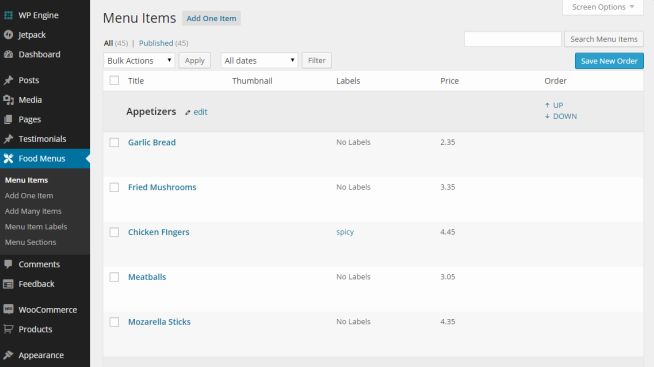Click the WooCommerce icon
This screenshot has width=654, height=367.
pos(8,309)
